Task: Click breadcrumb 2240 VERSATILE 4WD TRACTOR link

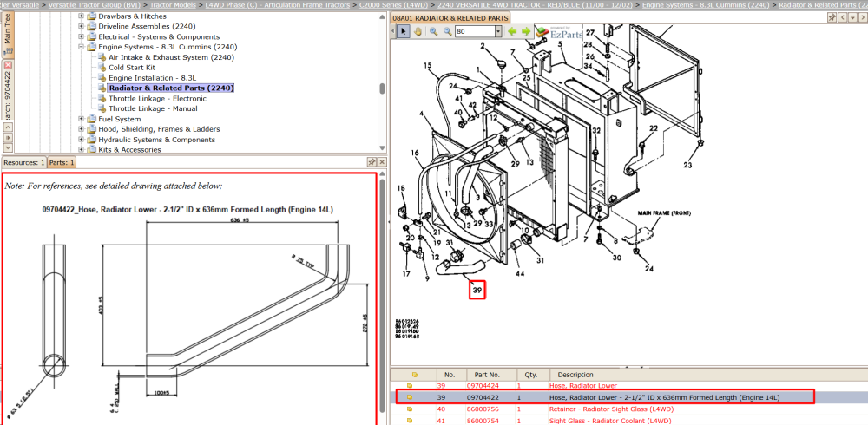Action: pyautogui.click(x=535, y=4)
